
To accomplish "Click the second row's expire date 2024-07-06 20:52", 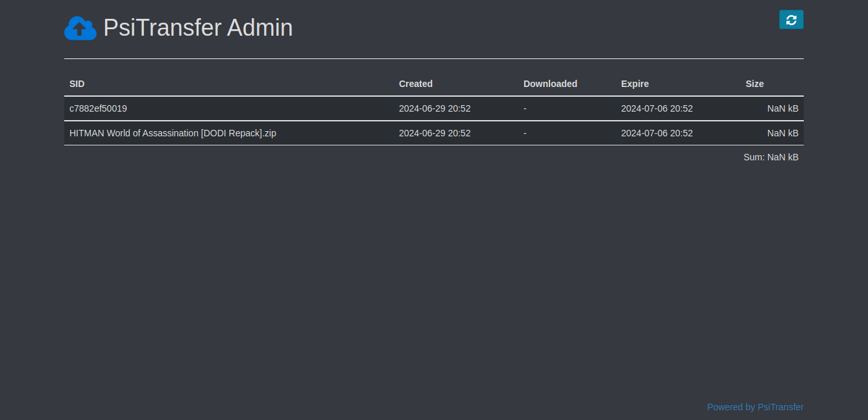I will (x=657, y=133).
